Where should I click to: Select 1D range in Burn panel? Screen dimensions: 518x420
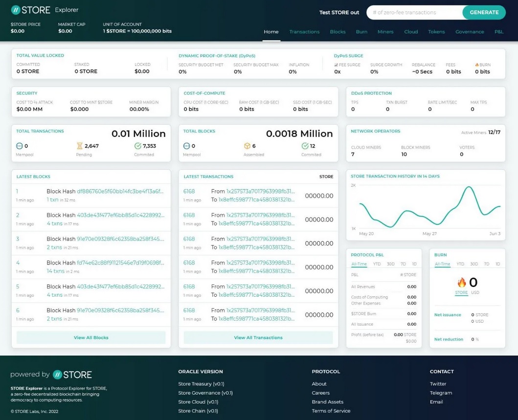pyautogui.click(x=498, y=264)
